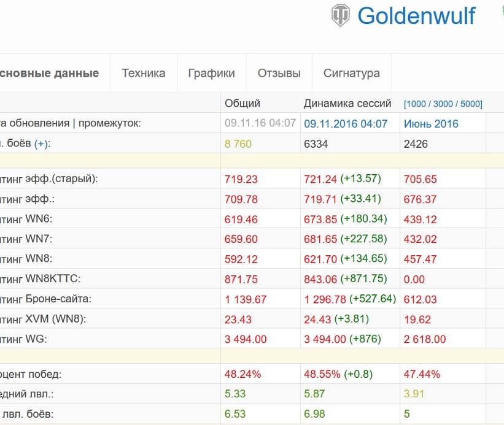
Task: Open the Июнь 2016 period link
Action: pyautogui.click(x=431, y=124)
